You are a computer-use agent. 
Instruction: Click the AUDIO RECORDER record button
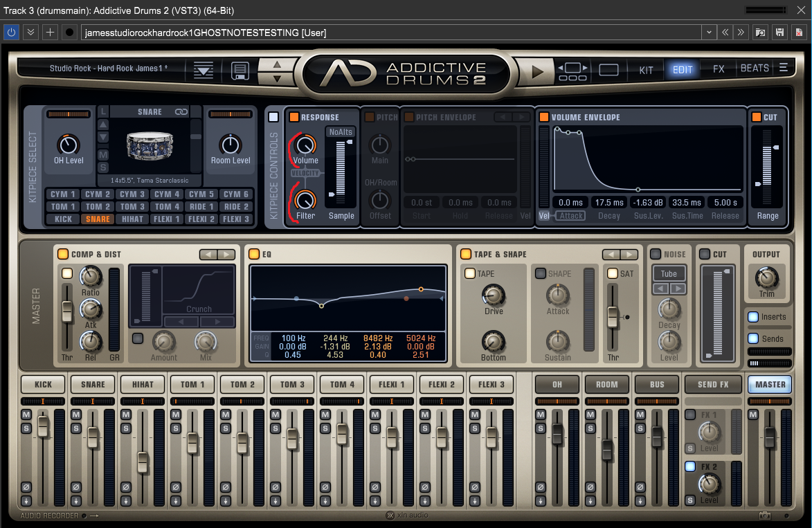(x=84, y=516)
